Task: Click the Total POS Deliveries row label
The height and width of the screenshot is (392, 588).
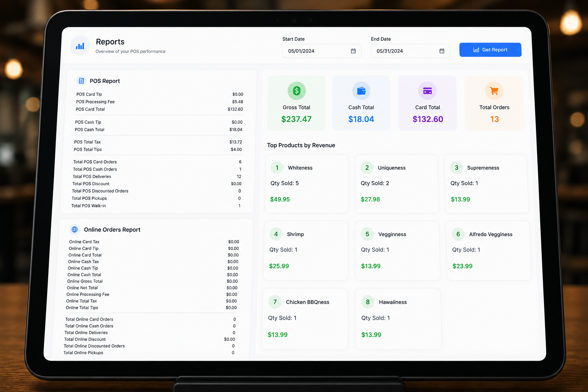Action: pos(92,176)
